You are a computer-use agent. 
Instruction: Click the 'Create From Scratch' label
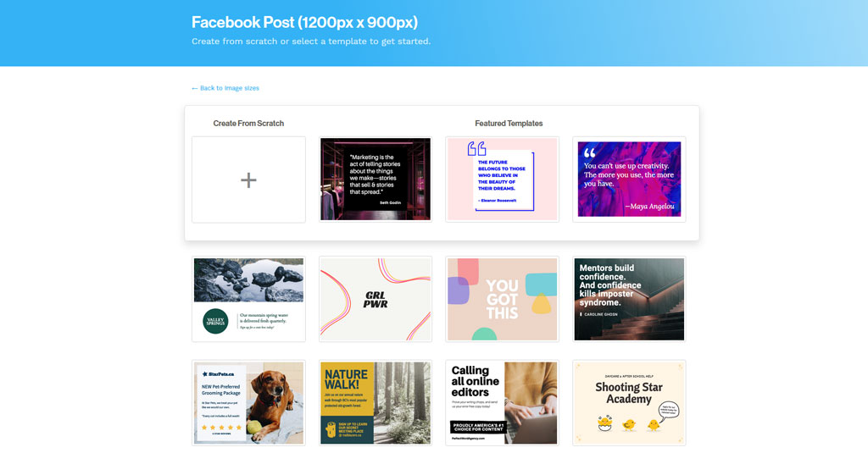248,124
